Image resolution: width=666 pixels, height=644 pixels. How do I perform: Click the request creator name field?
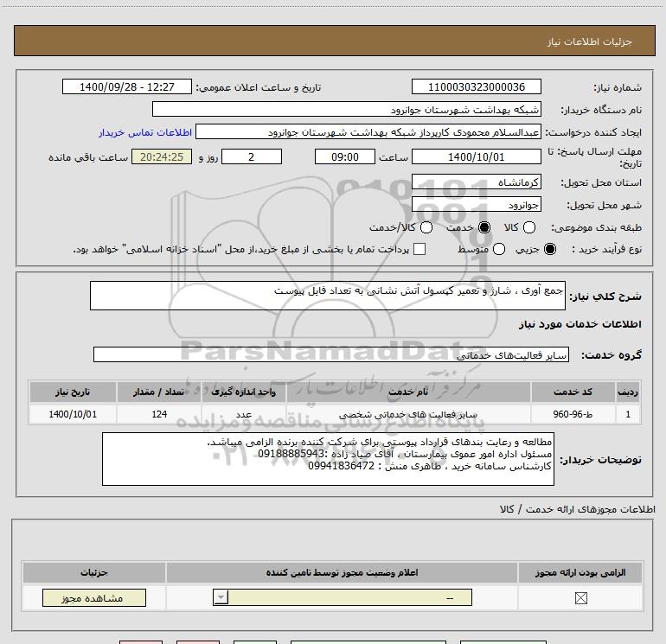point(368,132)
